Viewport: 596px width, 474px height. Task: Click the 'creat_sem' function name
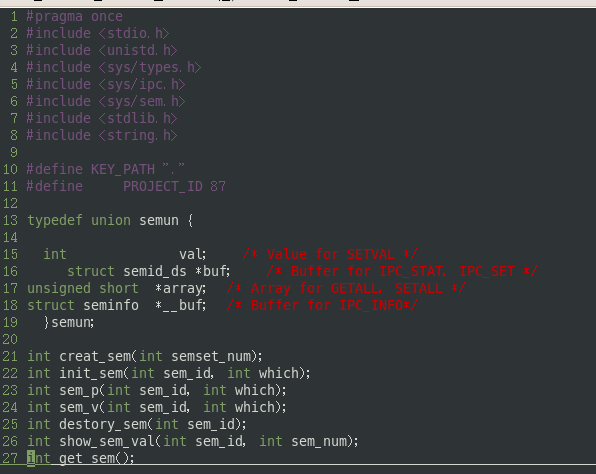tap(95, 356)
